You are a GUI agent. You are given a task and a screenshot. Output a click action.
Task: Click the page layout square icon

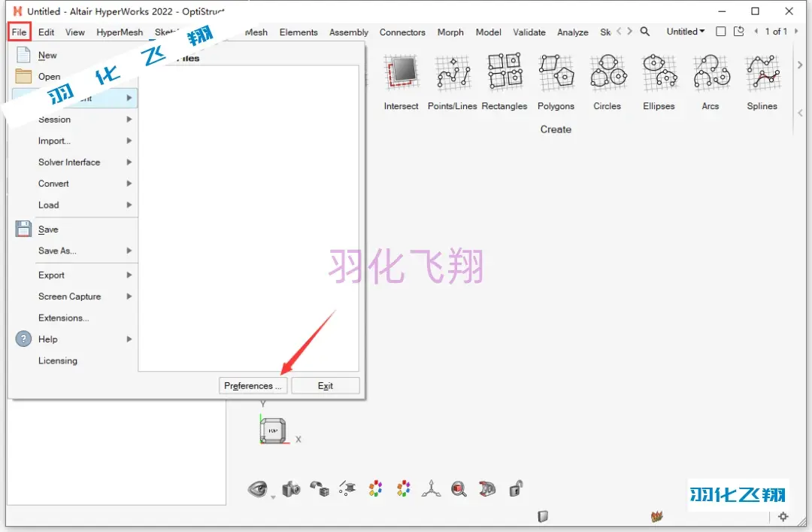720,32
